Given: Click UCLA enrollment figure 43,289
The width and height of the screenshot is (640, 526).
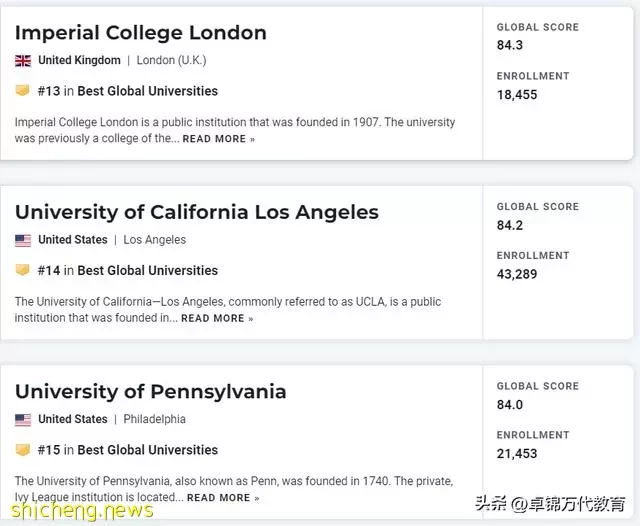Looking at the screenshot, I should pos(517,274).
